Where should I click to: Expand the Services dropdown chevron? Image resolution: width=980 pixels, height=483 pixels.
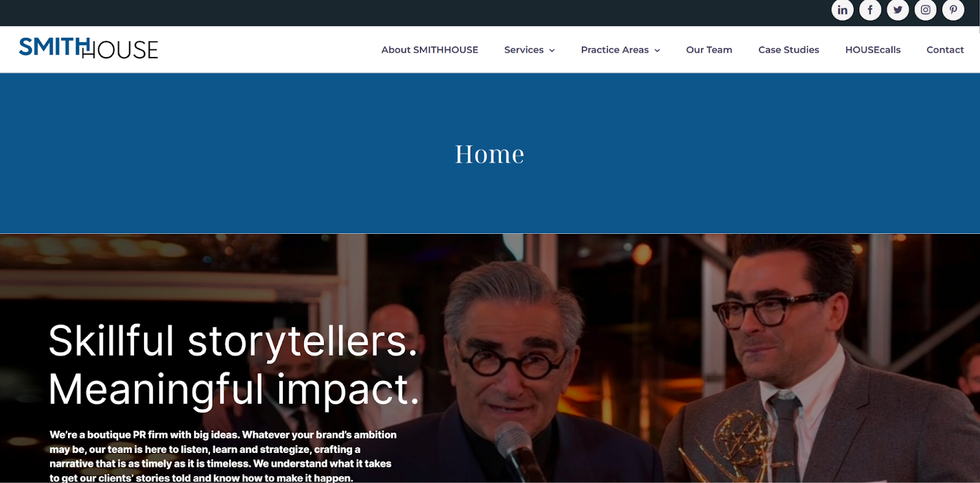coord(552,50)
